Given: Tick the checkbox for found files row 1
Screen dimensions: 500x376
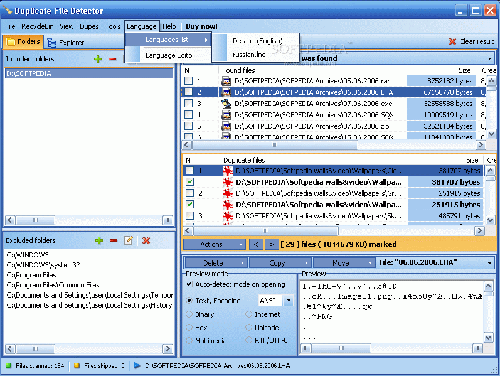Looking at the screenshot, I should click(188, 80).
